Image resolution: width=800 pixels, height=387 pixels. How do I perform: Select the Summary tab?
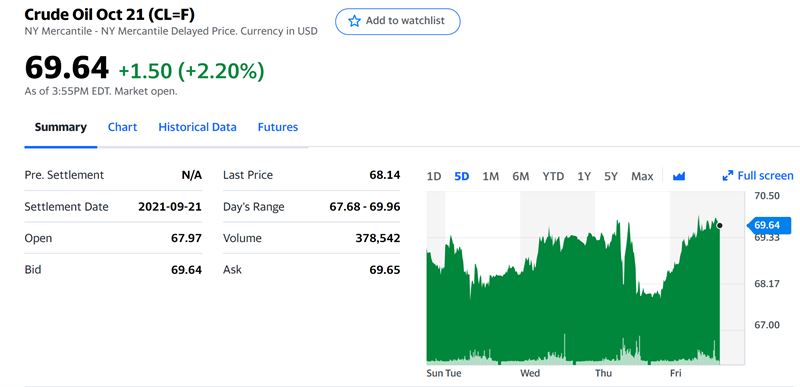click(x=61, y=127)
